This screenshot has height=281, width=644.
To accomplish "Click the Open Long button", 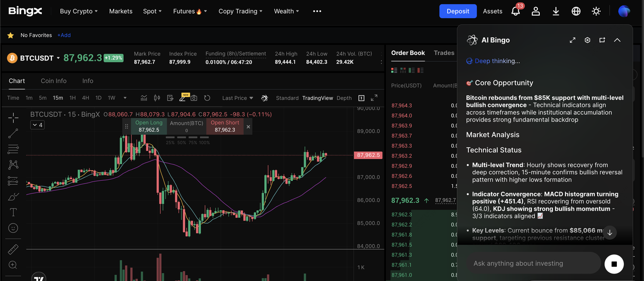I will 149,126.
